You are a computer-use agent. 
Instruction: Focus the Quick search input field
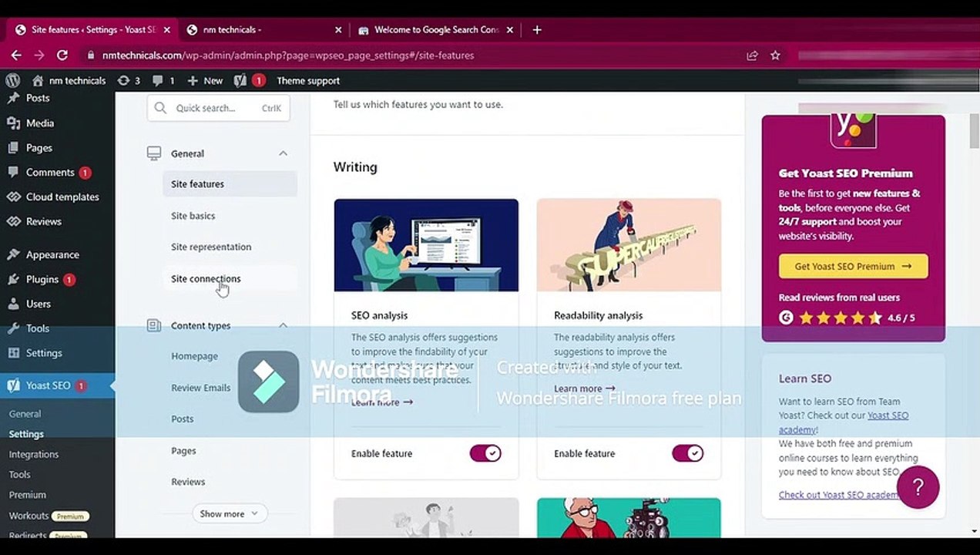[x=218, y=108]
